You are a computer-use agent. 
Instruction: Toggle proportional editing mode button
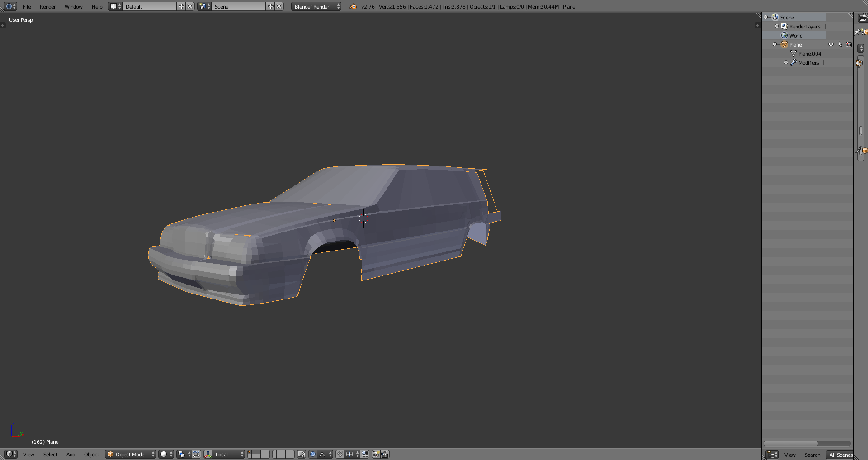coord(313,454)
